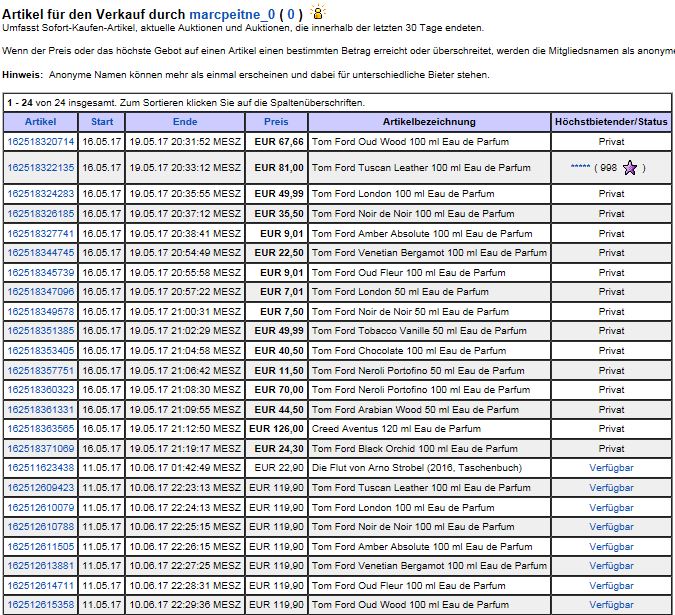Open item 162518322135
This screenshot has width=675, height=615.
(x=41, y=167)
